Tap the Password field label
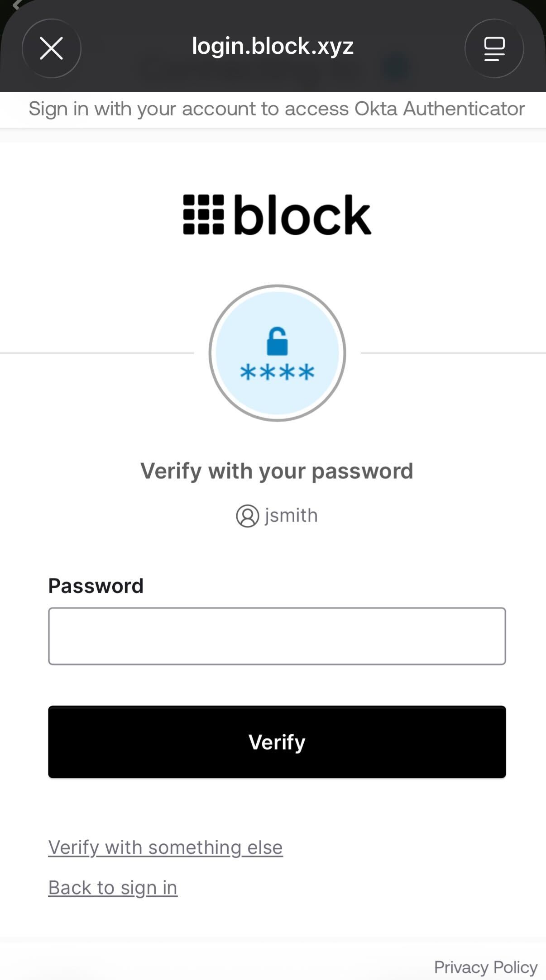This screenshot has height=980, width=546. 96,586
